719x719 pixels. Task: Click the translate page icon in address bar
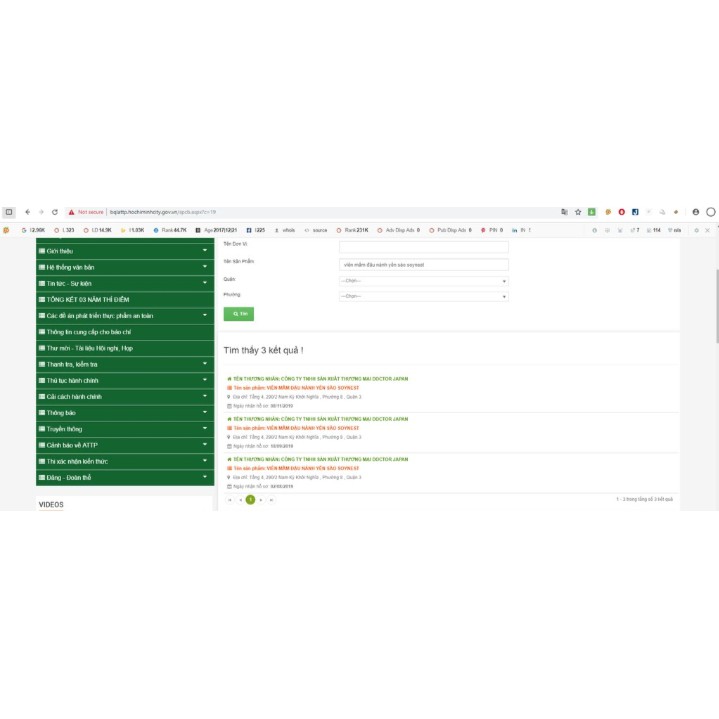coord(564,212)
